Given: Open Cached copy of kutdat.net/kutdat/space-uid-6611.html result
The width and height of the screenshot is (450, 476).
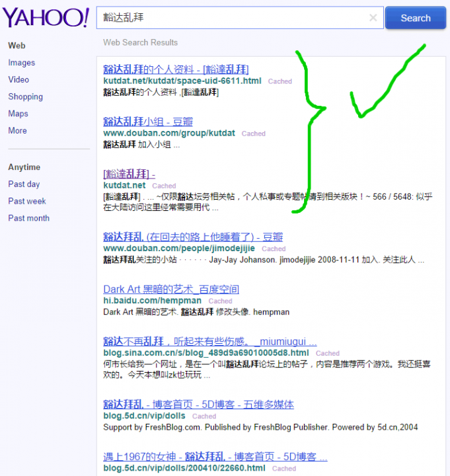Looking at the screenshot, I should tap(280, 81).
